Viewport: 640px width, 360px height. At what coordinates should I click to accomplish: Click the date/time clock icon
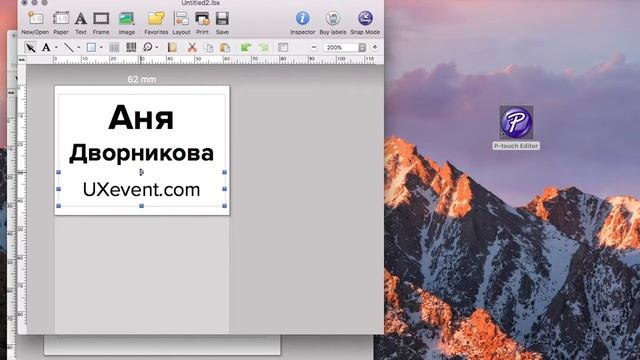point(147,47)
